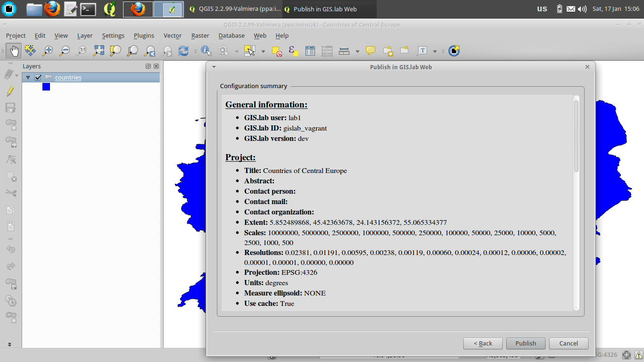Float the Layers panel
Image resolution: width=644 pixels, height=362 pixels.
(149, 66)
